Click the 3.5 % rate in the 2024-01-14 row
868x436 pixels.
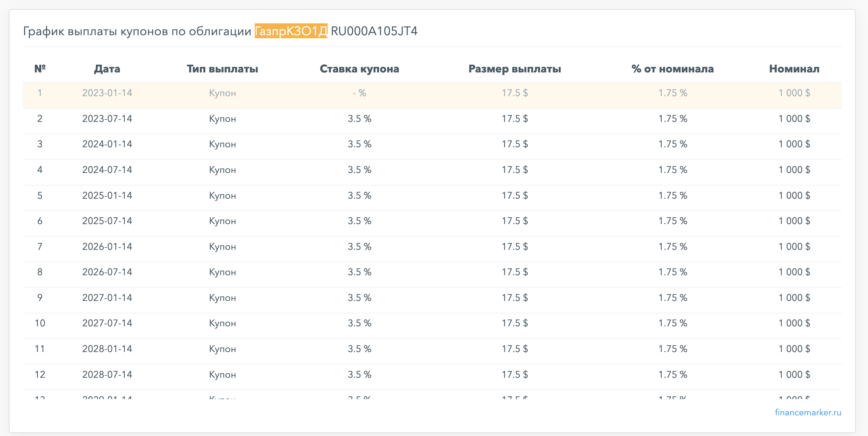pos(359,144)
